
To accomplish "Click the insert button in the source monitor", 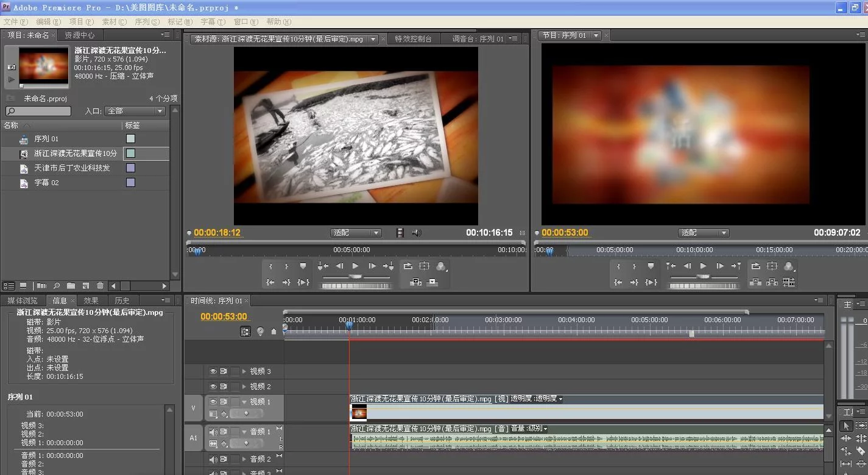I will point(416,282).
